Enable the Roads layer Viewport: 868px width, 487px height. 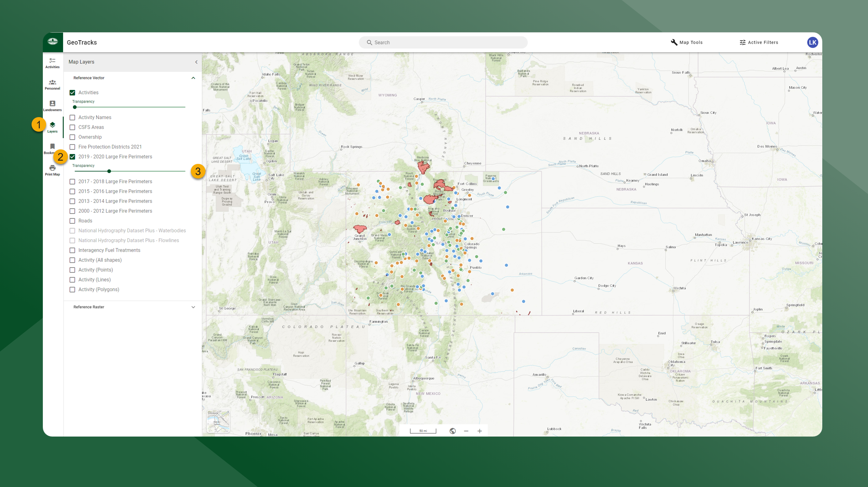73,221
